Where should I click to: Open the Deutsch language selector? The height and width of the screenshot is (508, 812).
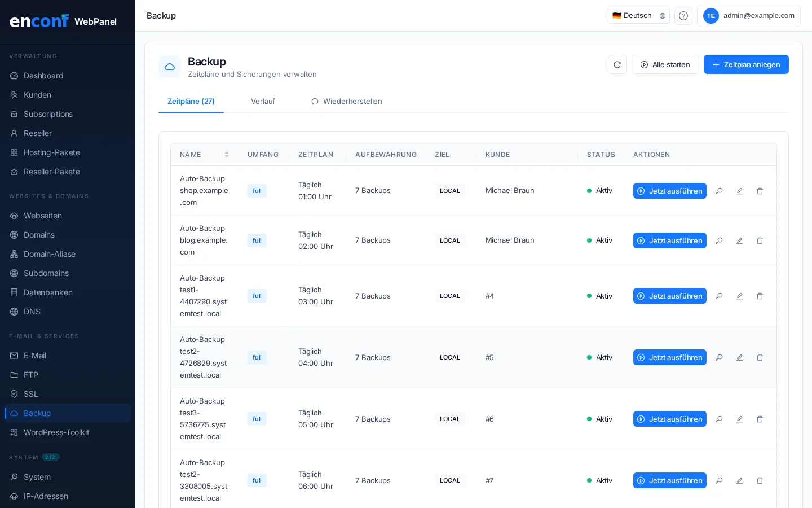[x=638, y=16]
